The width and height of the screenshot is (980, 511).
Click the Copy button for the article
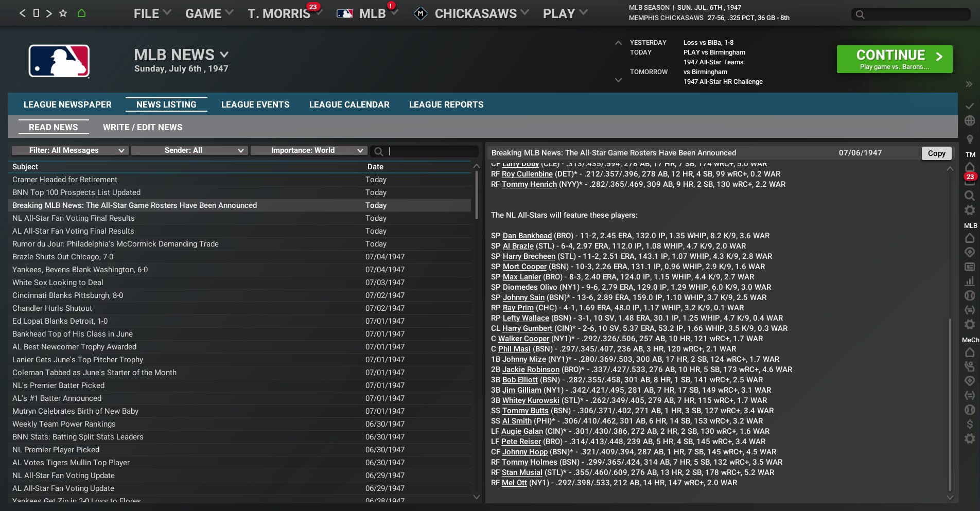point(937,153)
